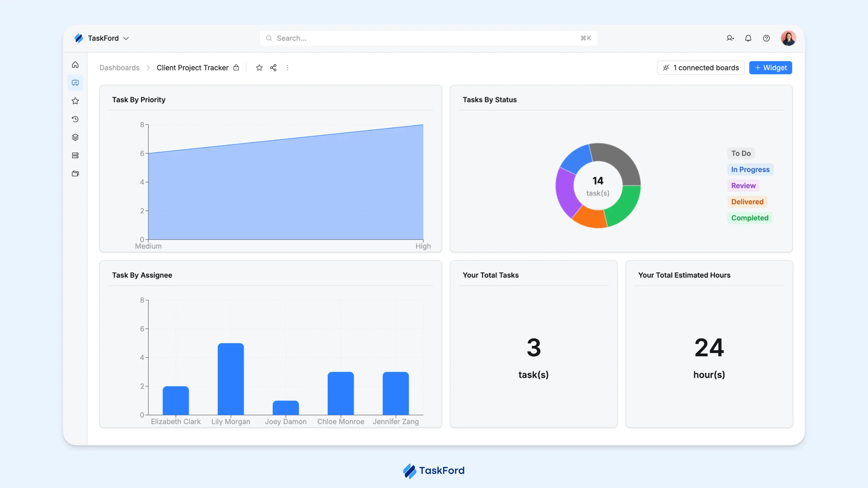This screenshot has width=868, height=488.
Task: Open the user profile avatar
Action: tap(788, 38)
